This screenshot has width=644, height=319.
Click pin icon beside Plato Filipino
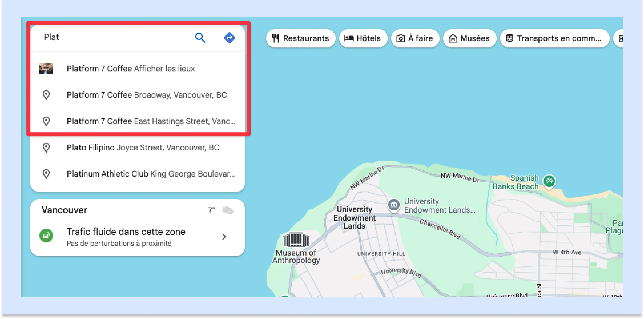click(x=46, y=147)
